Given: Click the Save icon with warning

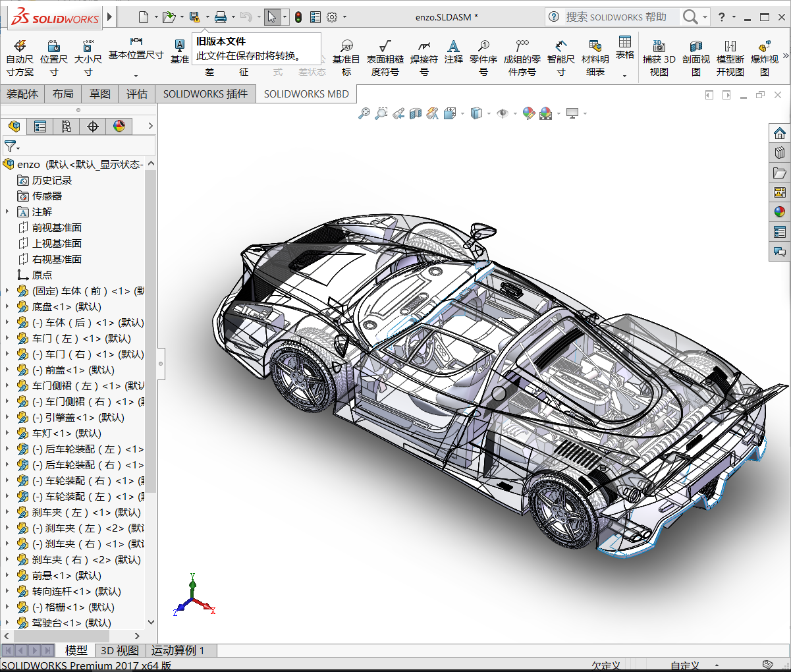Looking at the screenshot, I should coord(194,16).
